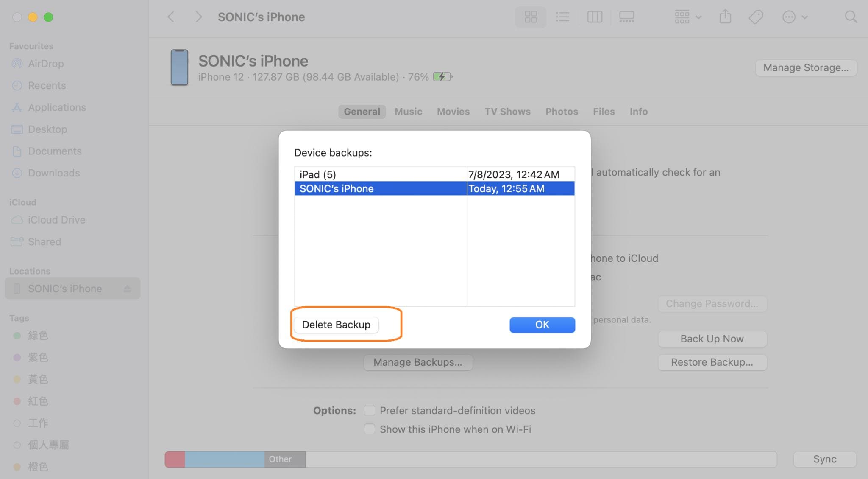Image resolution: width=868 pixels, height=479 pixels.
Task: Click the Sync button
Action: [x=825, y=459]
